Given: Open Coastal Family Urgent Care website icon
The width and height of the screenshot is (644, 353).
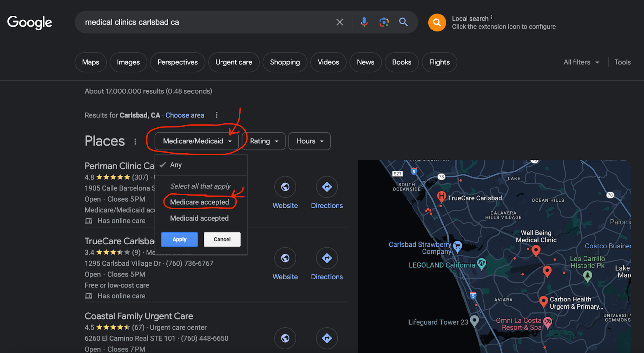Looking at the screenshot, I should pos(285,338).
